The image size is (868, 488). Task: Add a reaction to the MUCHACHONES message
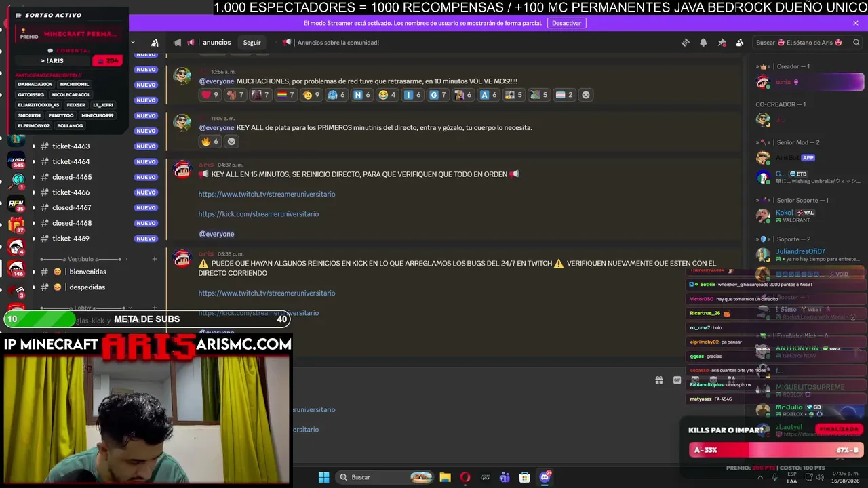pyautogui.click(x=586, y=95)
